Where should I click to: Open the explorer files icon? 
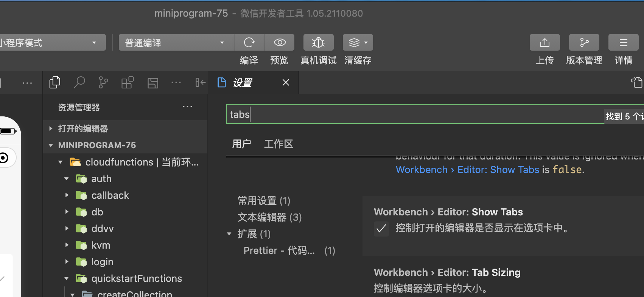pyautogui.click(x=55, y=82)
